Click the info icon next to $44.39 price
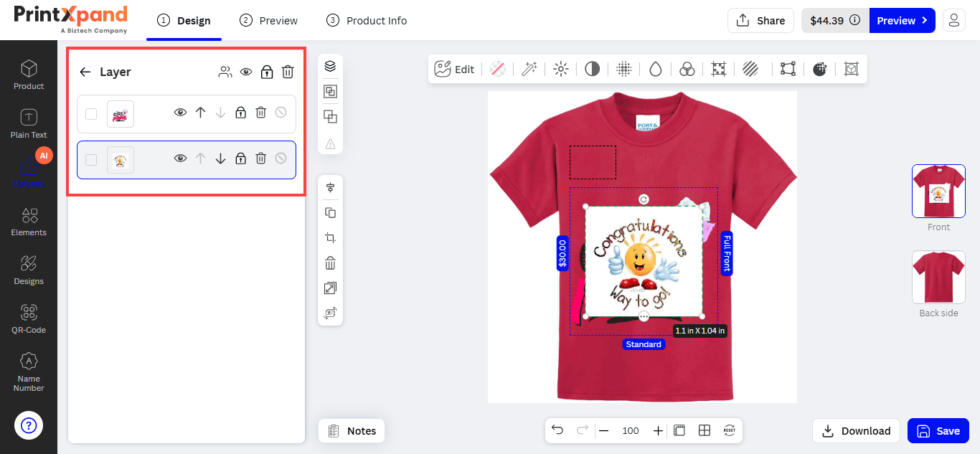Viewport: 980px width, 454px height. [x=854, y=21]
